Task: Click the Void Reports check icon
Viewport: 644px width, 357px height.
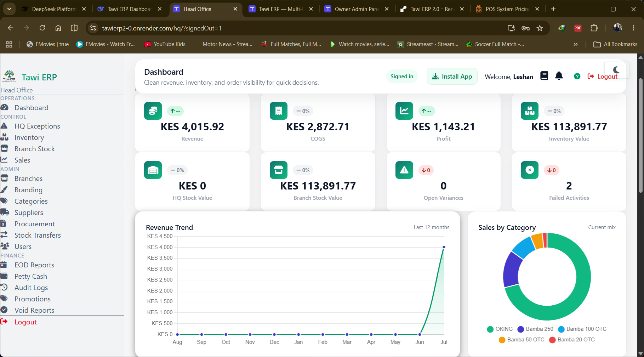Action: [x=4, y=310]
